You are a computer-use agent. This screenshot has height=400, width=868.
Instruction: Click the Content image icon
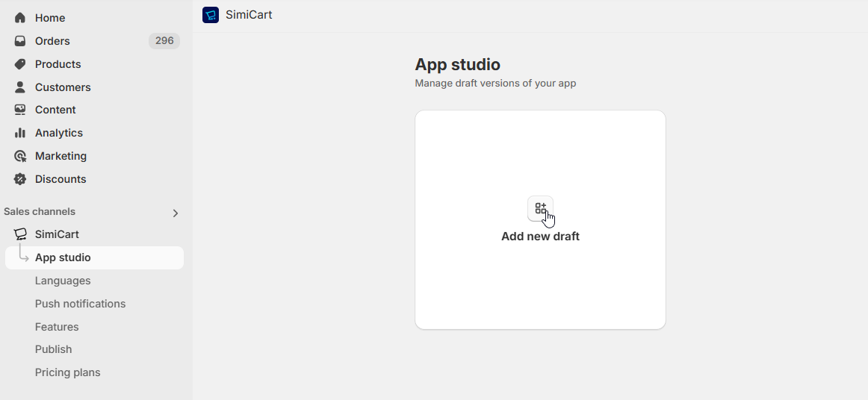coord(20,110)
